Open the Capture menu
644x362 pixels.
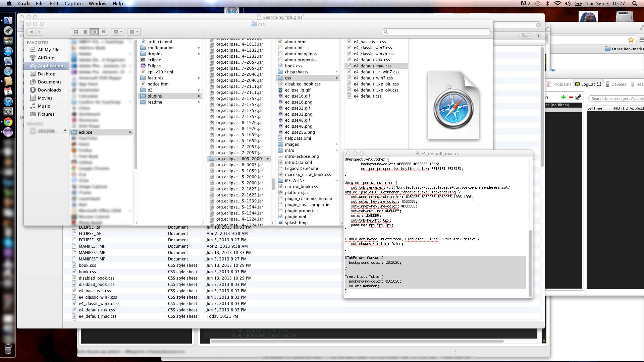pos(73,4)
